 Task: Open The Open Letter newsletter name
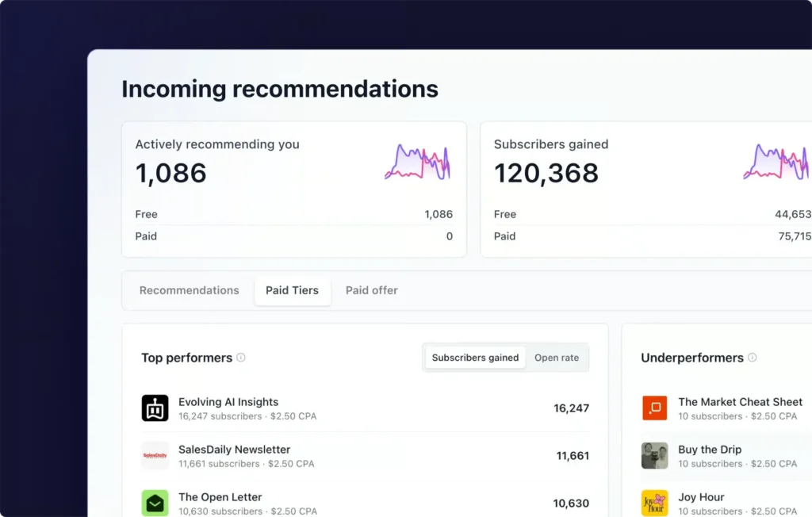[x=220, y=497]
